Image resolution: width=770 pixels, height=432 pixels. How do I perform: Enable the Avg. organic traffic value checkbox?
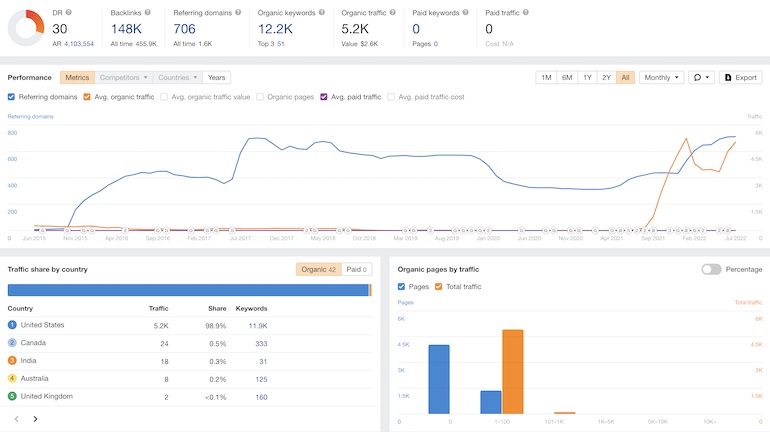coord(164,97)
